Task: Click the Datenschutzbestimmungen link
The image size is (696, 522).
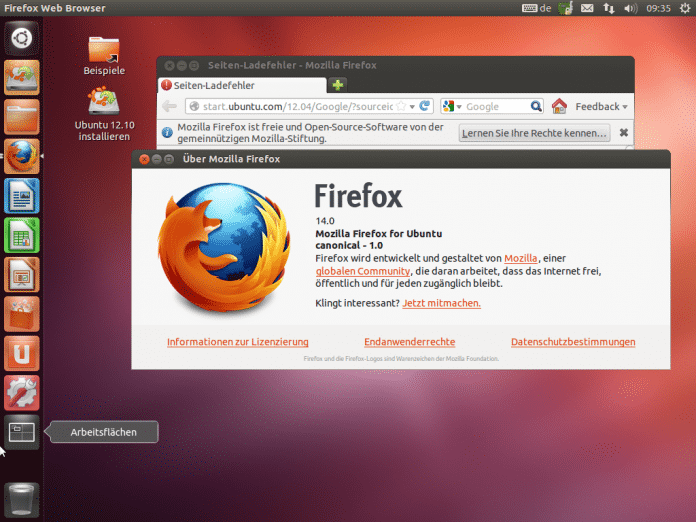Action: [573, 342]
